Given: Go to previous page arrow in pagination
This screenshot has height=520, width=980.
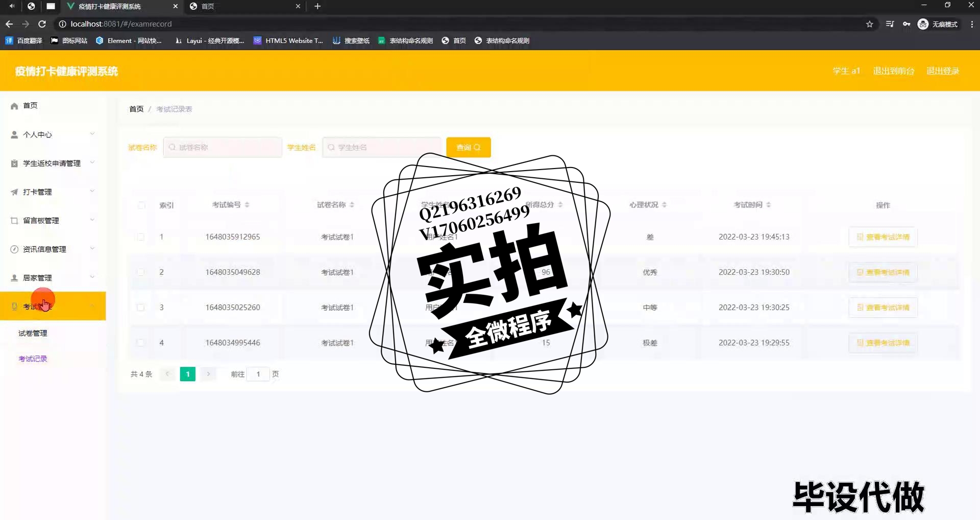Looking at the screenshot, I should [167, 374].
